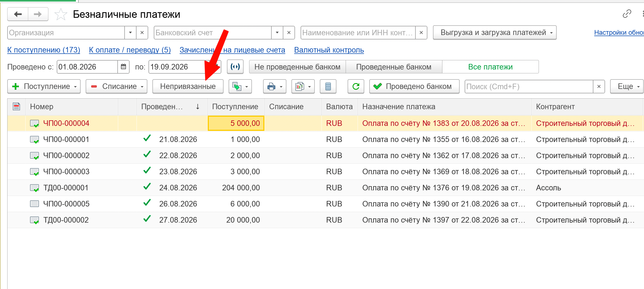Open the Списание creation menu
This screenshot has width=644, height=289.
tap(117, 87)
